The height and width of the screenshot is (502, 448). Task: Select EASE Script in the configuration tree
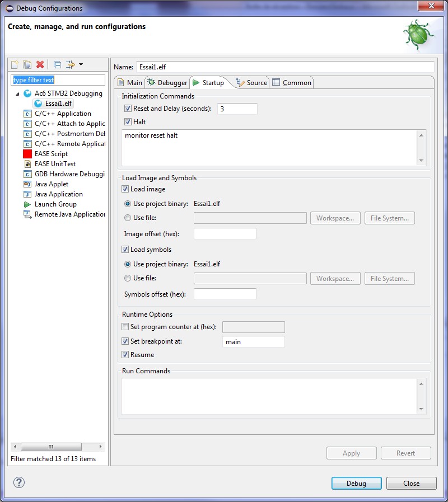pyautogui.click(x=51, y=154)
